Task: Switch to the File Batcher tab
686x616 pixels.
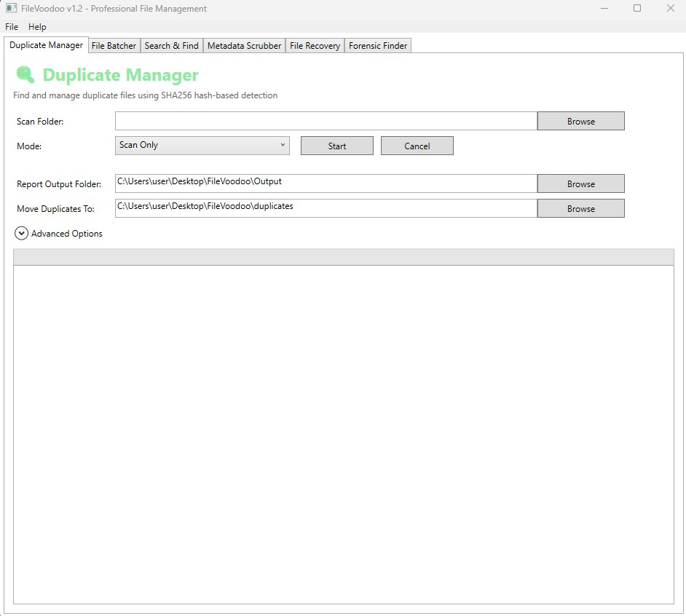Action: coord(114,45)
